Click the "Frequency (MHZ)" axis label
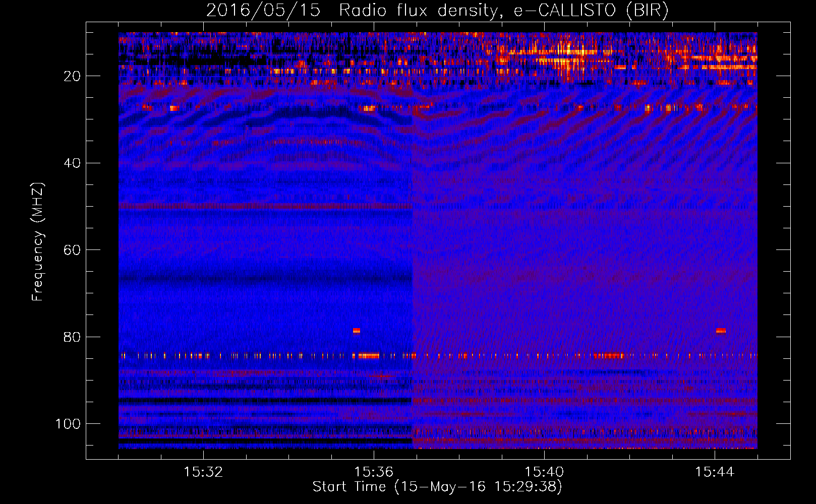 click(x=38, y=241)
